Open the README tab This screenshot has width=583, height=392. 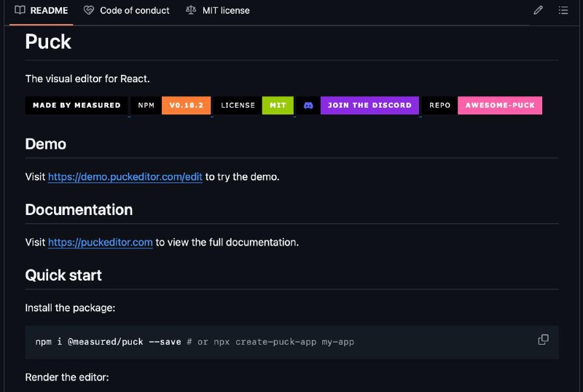point(42,10)
